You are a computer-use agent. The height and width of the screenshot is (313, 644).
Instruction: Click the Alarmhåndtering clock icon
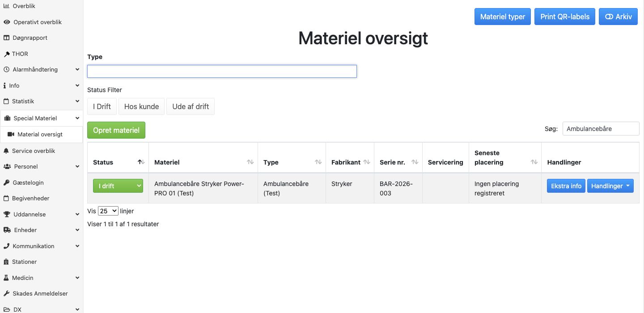point(7,70)
